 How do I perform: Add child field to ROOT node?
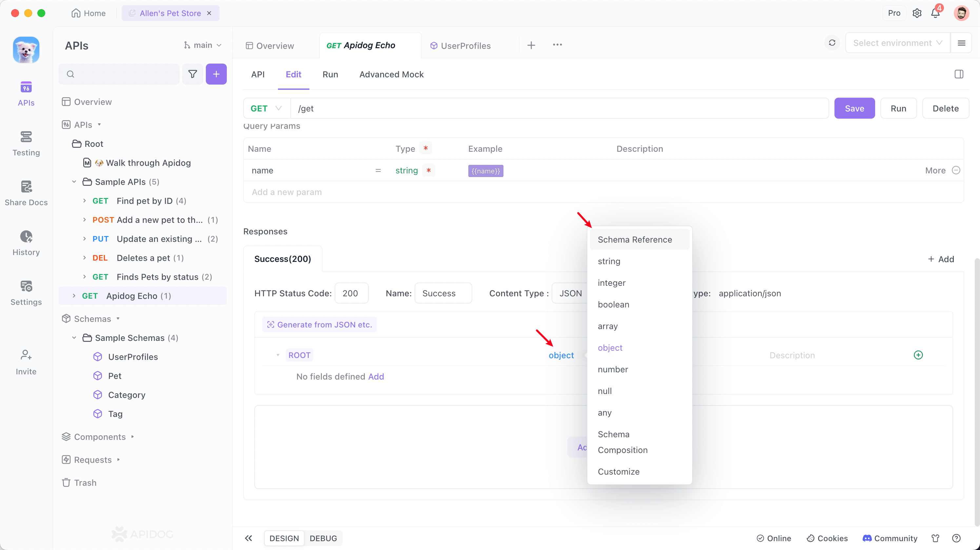918,355
